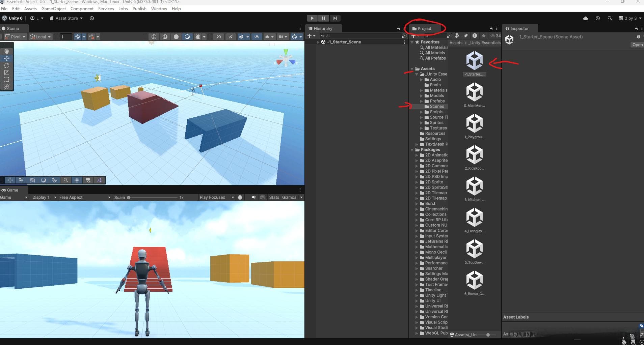
Task: Toggle the Hierarchy panel lock
Action: pos(398,28)
